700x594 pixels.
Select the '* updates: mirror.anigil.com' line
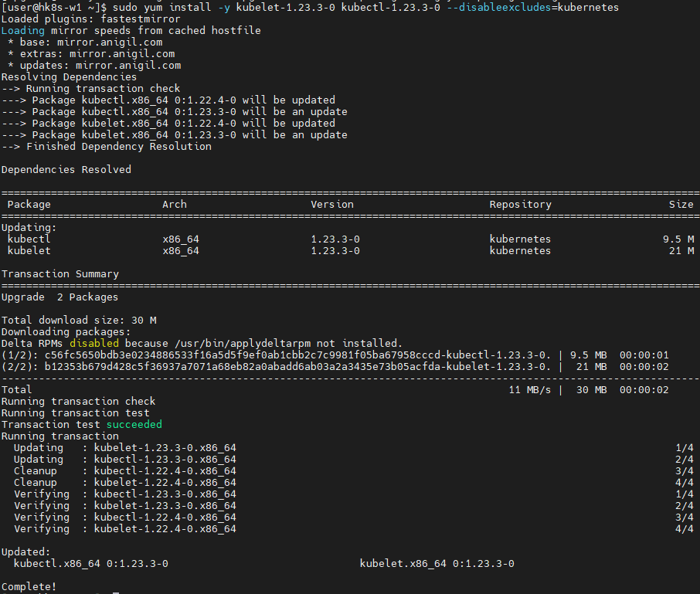(x=94, y=65)
